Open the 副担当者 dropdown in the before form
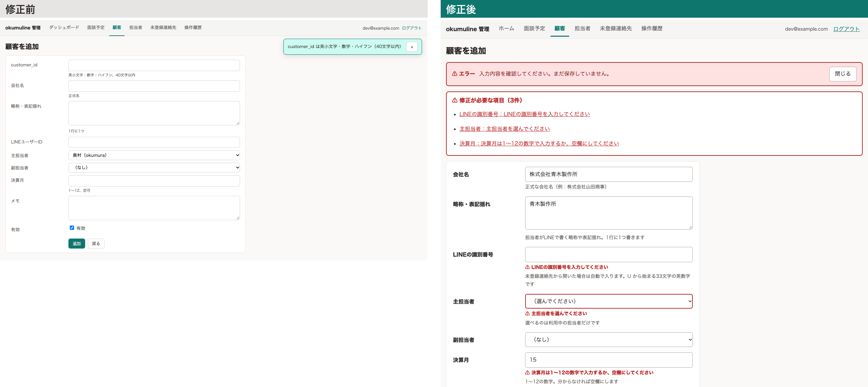This screenshot has width=868, height=387. click(154, 167)
